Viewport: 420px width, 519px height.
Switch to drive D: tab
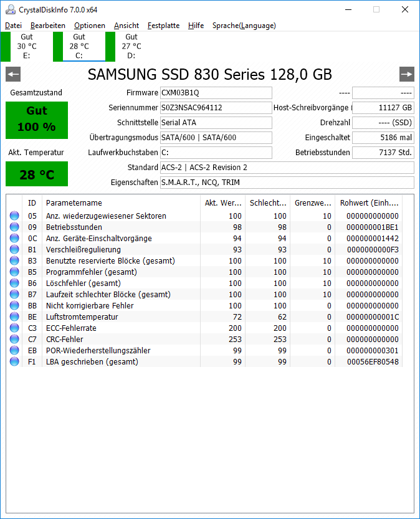(131, 46)
